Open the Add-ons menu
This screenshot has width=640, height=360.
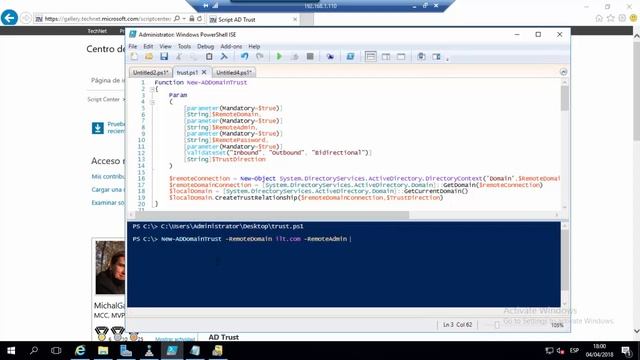(231, 47)
